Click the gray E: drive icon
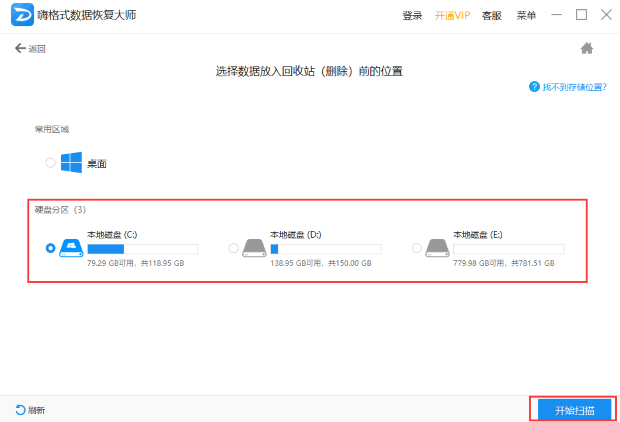Screen dimensions: 620x422 click(x=437, y=248)
